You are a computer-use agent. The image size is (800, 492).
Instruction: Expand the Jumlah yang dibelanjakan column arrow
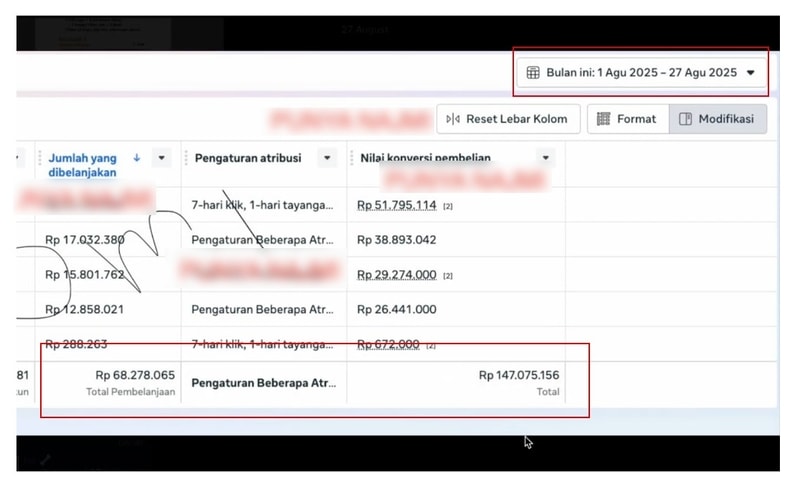161,158
